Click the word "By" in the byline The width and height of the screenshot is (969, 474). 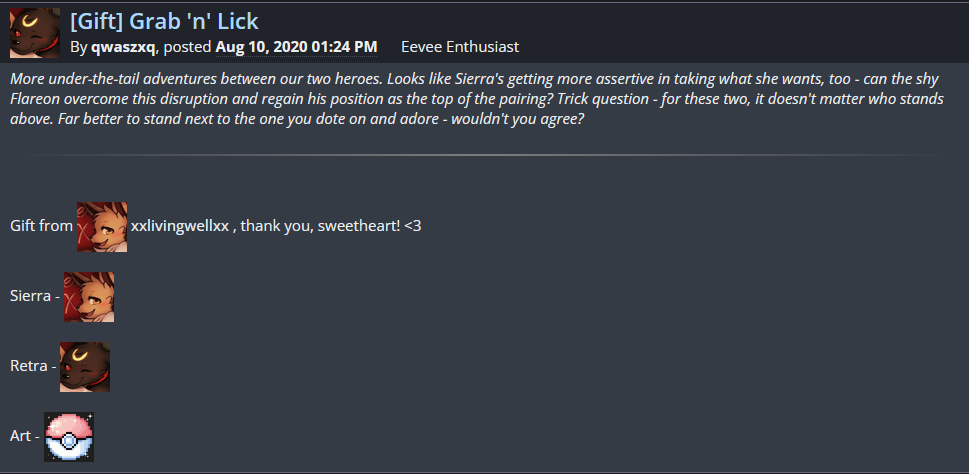[79, 47]
